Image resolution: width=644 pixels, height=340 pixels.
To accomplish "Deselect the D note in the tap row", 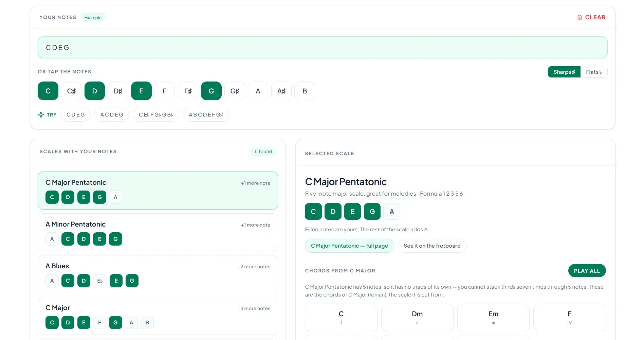I will (95, 91).
